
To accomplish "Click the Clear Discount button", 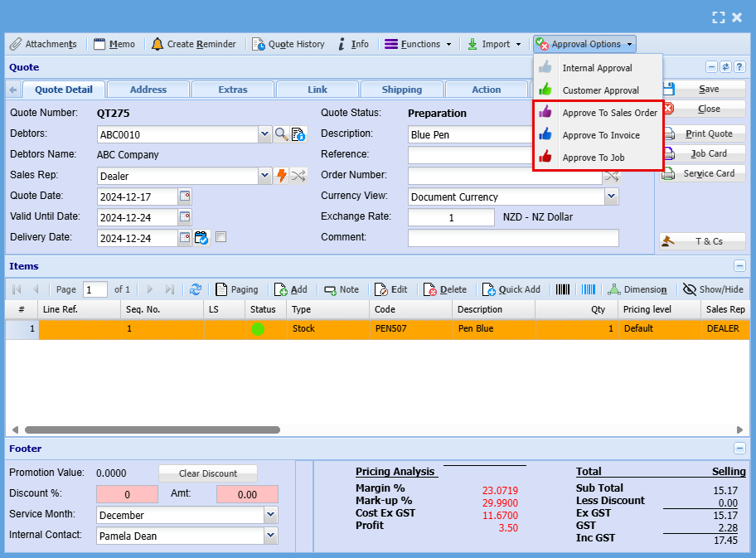I will point(208,473).
